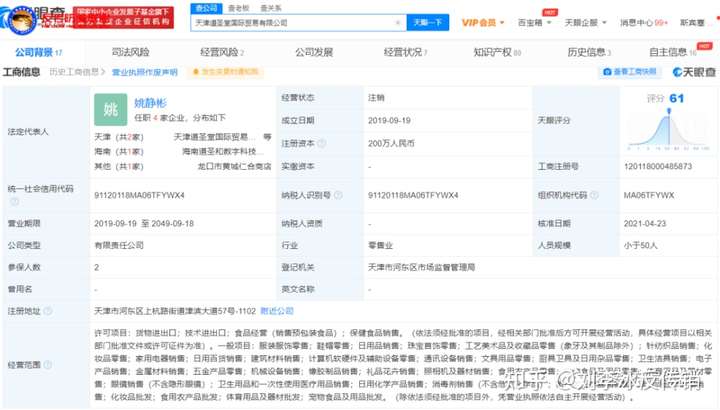Click the help icon under 统一社会信用代码
Viewport: 720px width, 410px height.
pyautogui.click(x=14, y=201)
